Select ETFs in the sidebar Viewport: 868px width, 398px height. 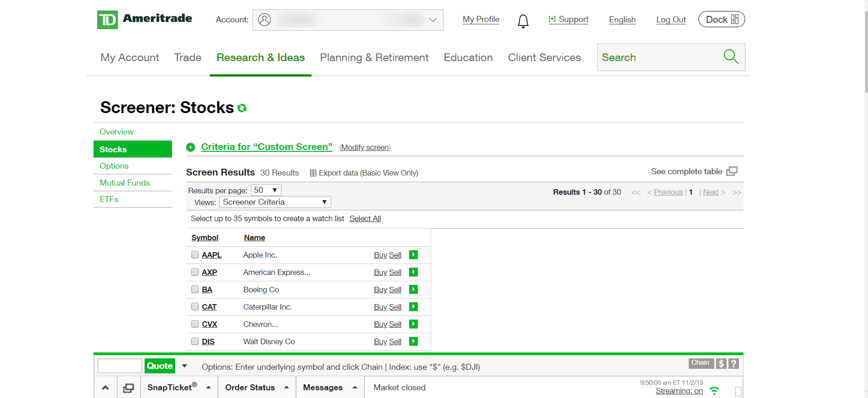coord(109,199)
